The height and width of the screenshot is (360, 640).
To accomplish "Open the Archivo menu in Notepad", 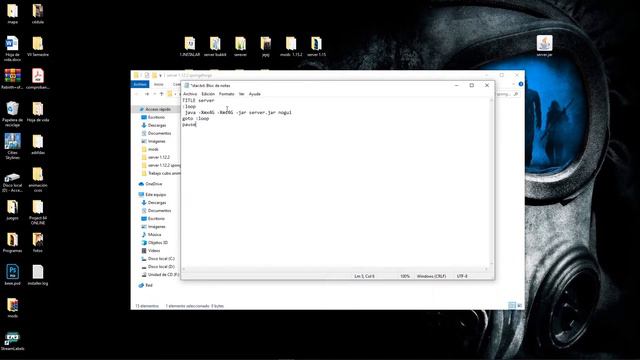I will (x=190, y=94).
